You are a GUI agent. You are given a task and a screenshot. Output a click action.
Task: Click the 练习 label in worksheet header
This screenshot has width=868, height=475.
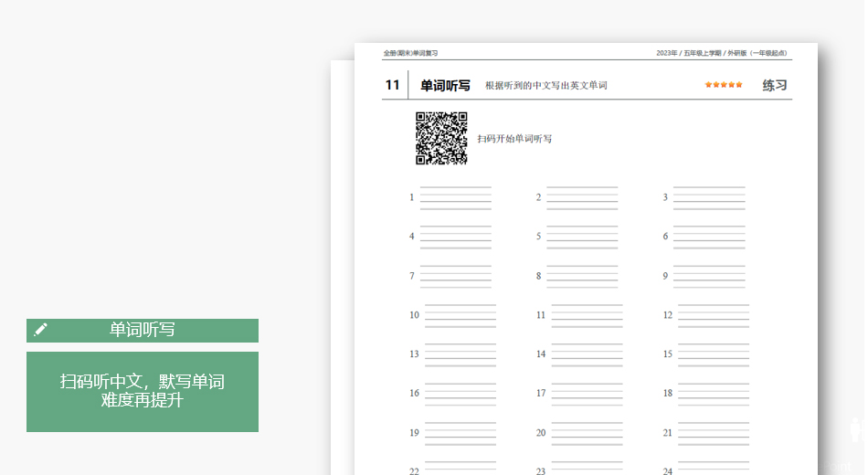(775, 85)
